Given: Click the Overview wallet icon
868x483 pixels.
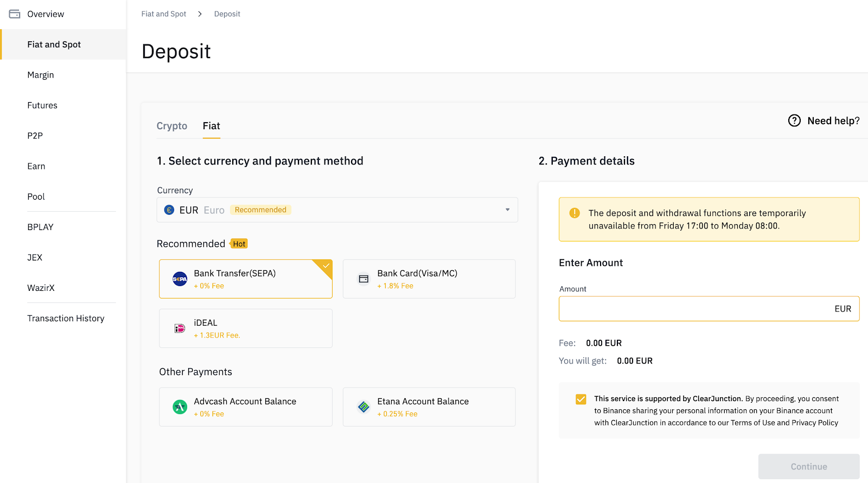Looking at the screenshot, I should pos(15,14).
